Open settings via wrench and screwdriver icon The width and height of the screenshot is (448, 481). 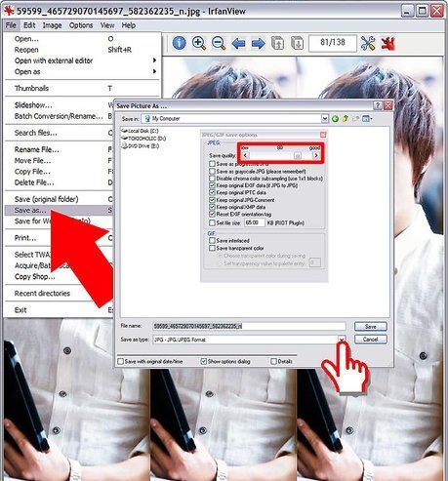tap(368, 43)
